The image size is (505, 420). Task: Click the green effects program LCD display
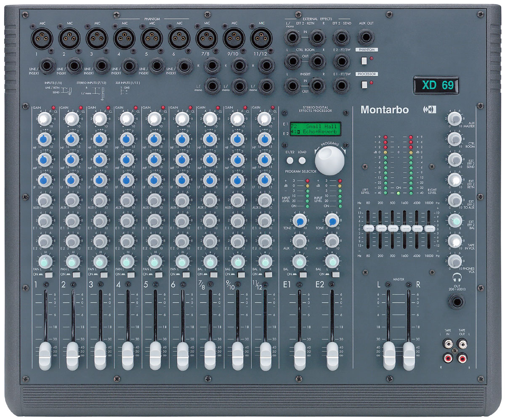coord(315,128)
